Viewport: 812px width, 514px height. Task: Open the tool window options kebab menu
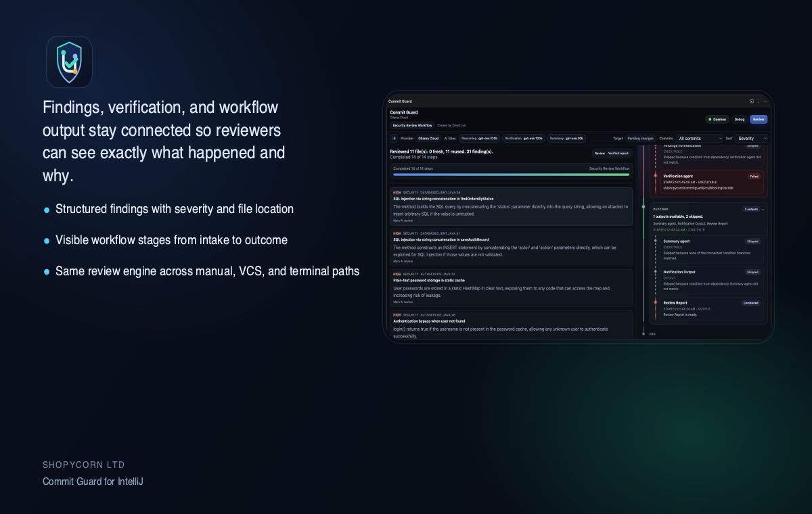(x=759, y=101)
